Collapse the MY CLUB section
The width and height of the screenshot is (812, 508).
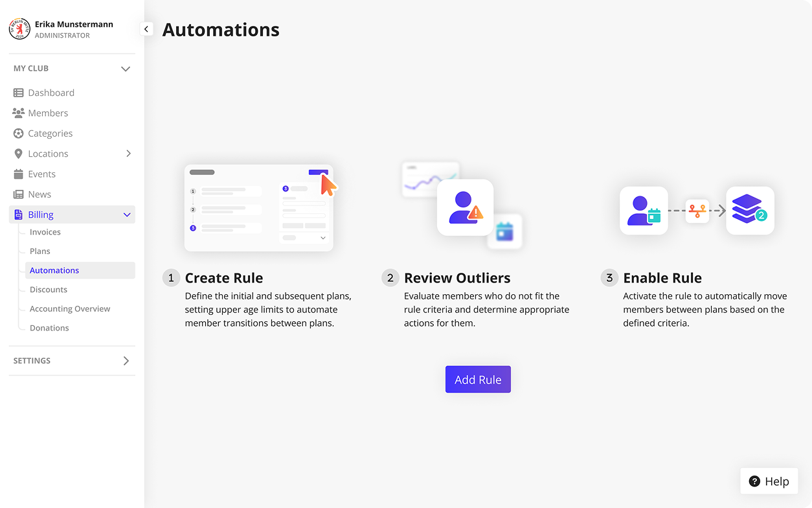(126, 69)
